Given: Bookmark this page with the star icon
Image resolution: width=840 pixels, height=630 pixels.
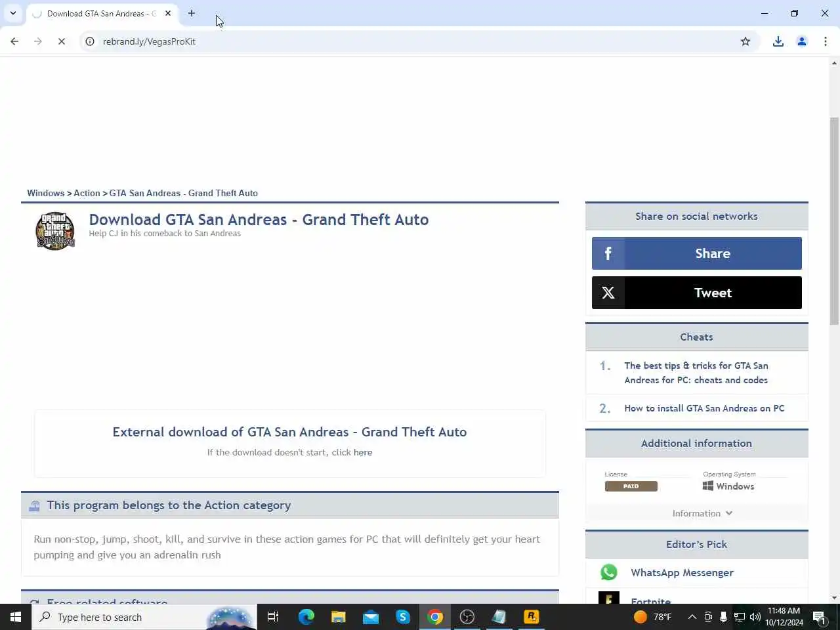Looking at the screenshot, I should point(745,41).
